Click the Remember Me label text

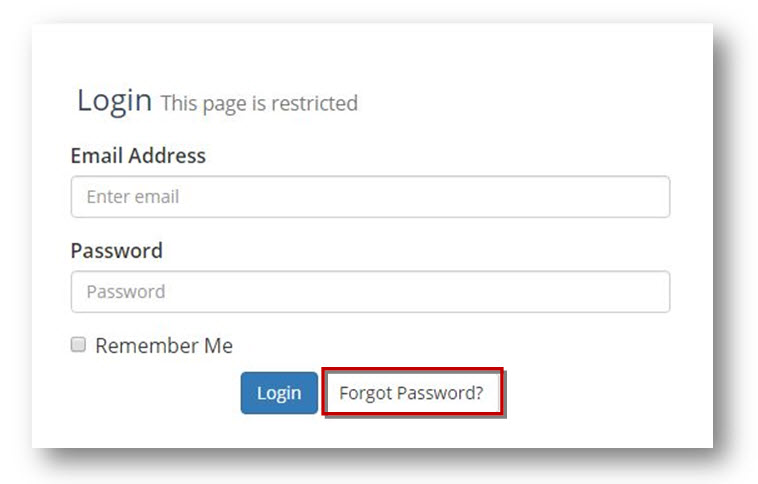tap(164, 346)
